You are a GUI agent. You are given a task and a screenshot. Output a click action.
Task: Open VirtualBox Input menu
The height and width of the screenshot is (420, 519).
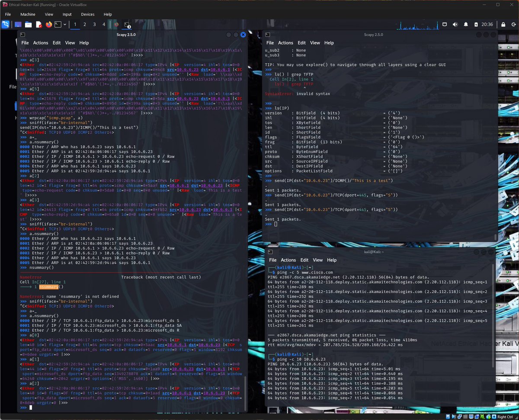tap(67, 14)
